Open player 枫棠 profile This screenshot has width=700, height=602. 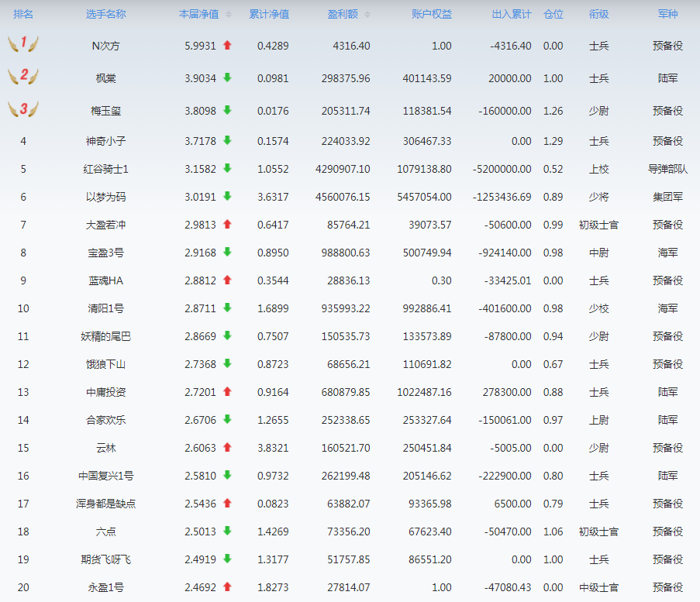click(105, 78)
